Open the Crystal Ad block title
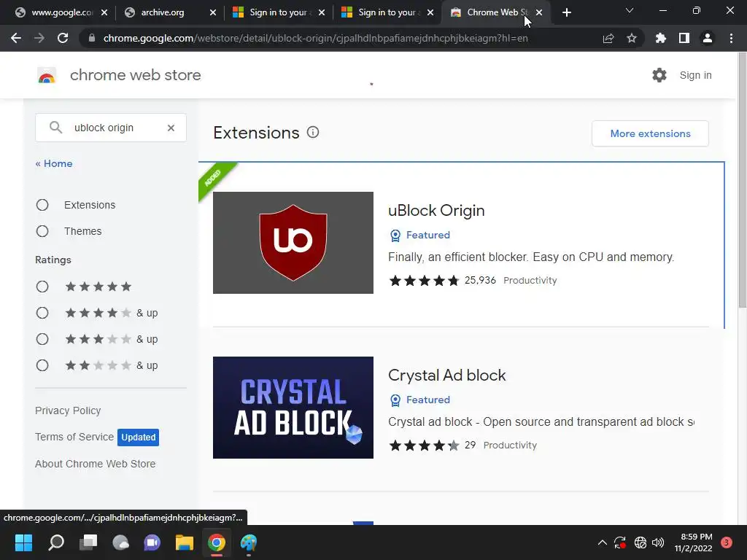747x560 pixels. point(447,376)
